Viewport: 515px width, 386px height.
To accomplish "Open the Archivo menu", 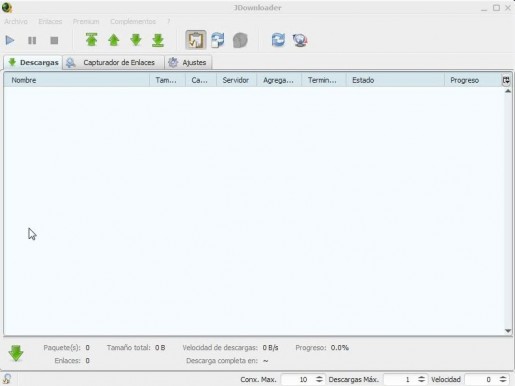I will tap(16, 21).
